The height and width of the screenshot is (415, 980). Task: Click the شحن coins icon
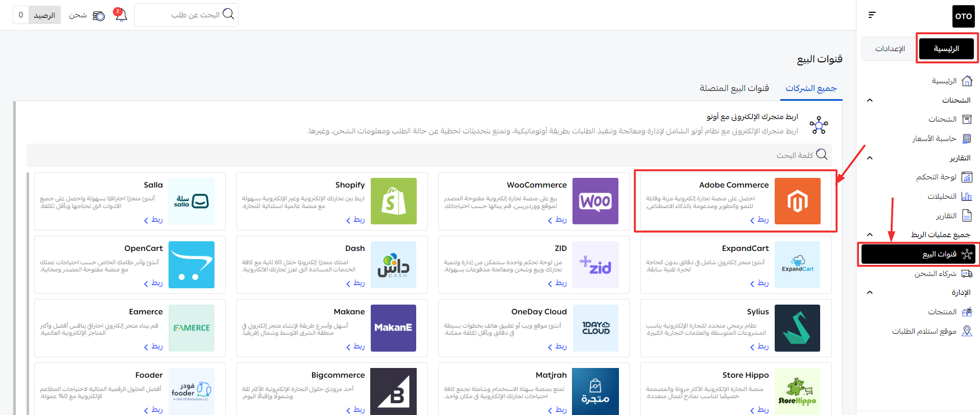(x=99, y=16)
